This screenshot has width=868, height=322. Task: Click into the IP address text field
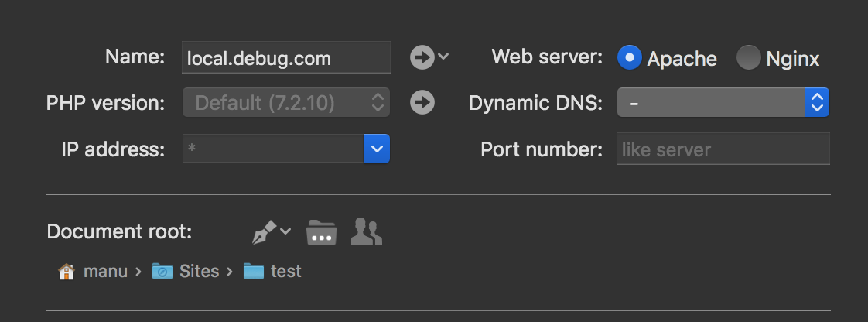272,149
